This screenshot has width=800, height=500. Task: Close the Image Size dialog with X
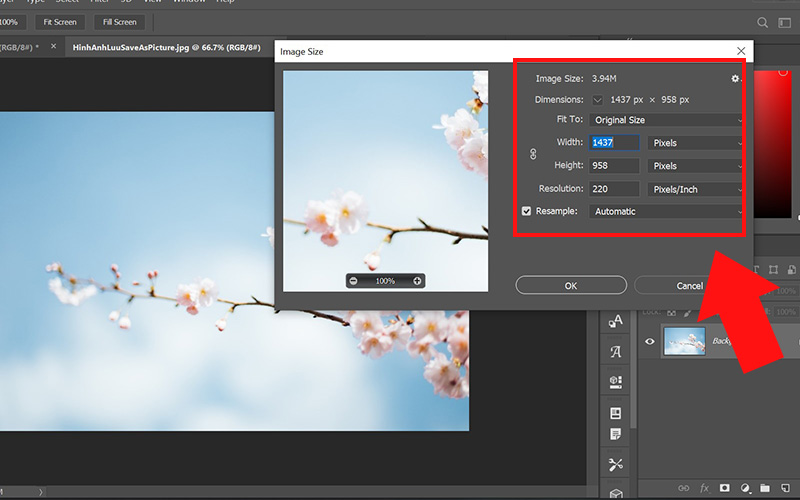(741, 51)
